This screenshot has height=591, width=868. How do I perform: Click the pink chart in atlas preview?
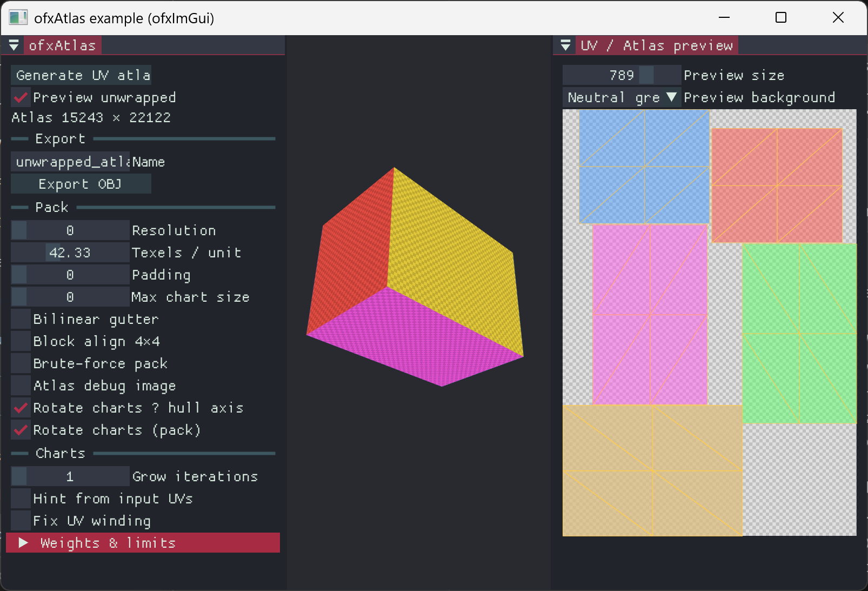click(650, 315)
